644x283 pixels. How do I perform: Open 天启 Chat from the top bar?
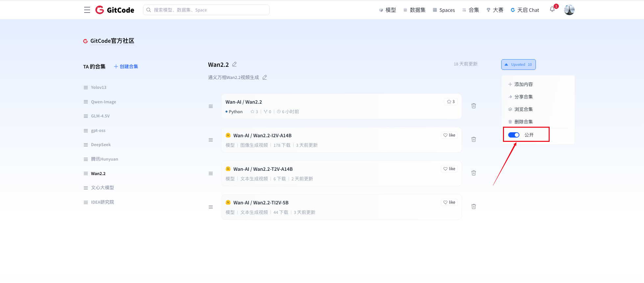(x=525, y=10)
